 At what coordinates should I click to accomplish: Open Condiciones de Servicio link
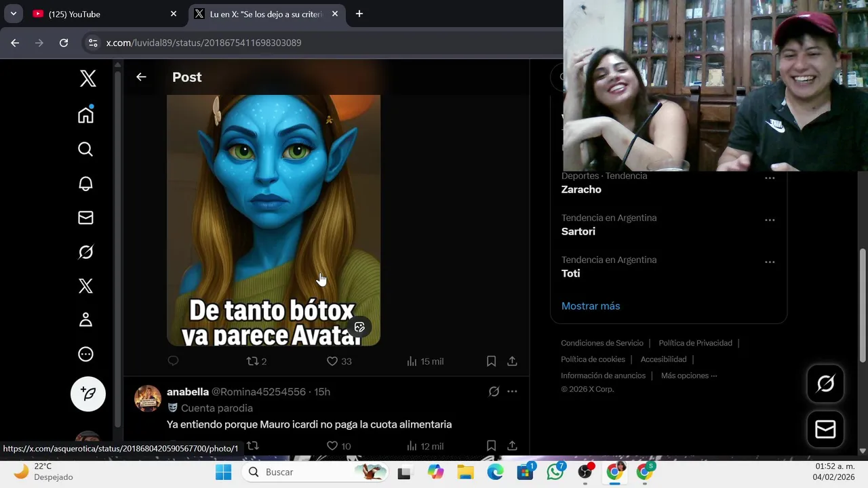coord(602,343)
